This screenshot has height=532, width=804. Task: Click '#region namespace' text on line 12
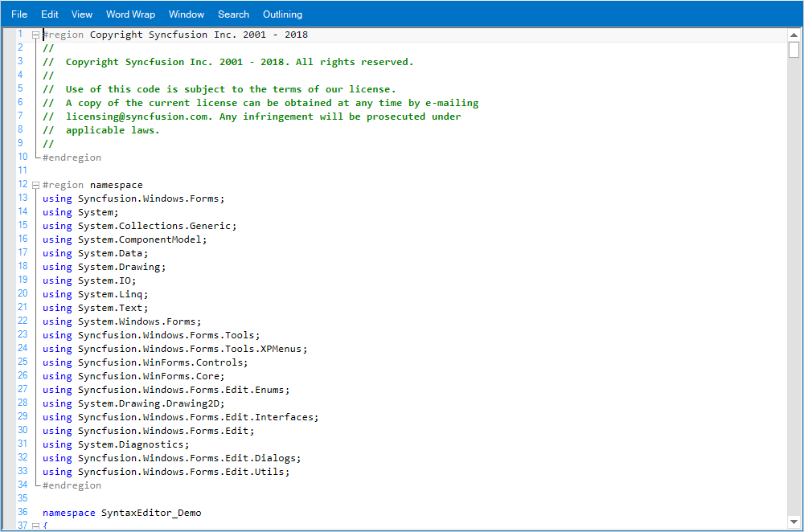(92, 185)
